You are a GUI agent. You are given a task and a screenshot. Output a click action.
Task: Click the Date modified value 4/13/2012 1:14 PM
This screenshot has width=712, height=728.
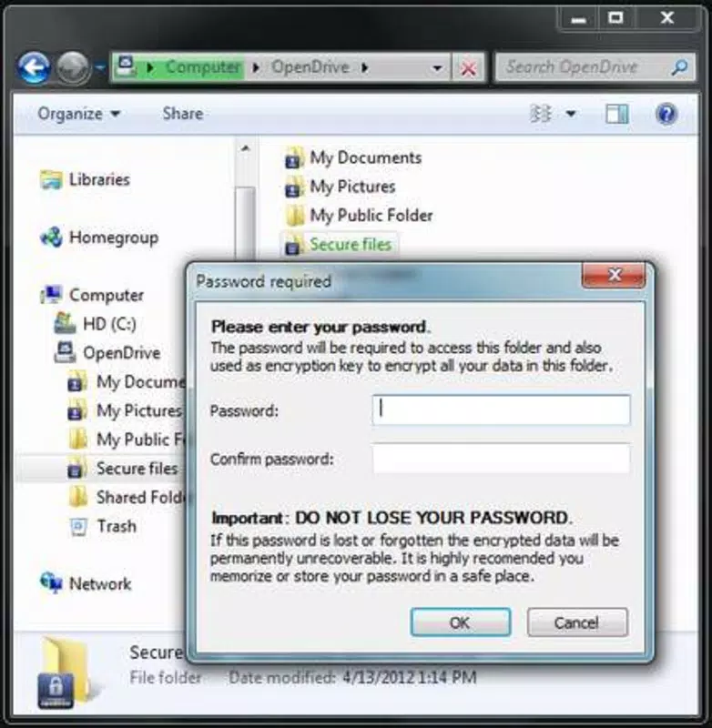coord(410,677)
